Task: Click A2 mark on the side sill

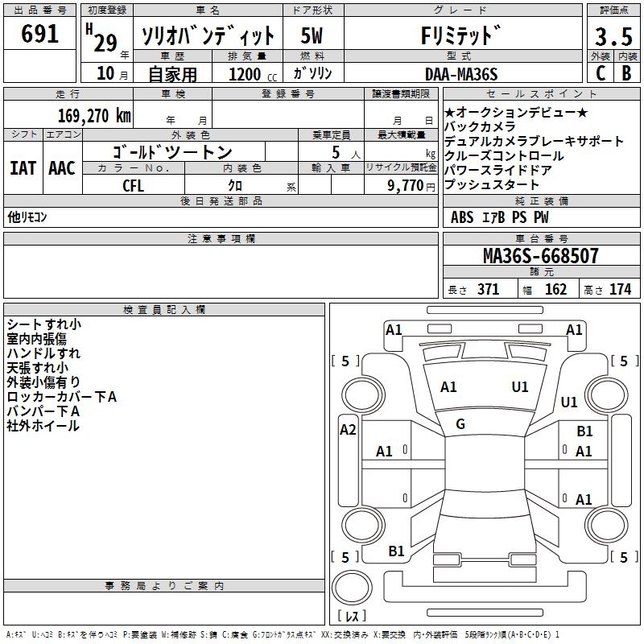Action: pos(348,430)
